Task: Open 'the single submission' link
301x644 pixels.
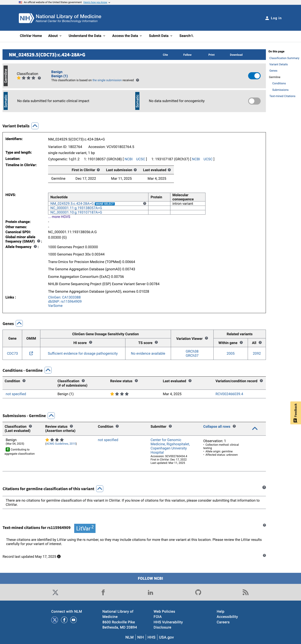Action: click(107, 80)
